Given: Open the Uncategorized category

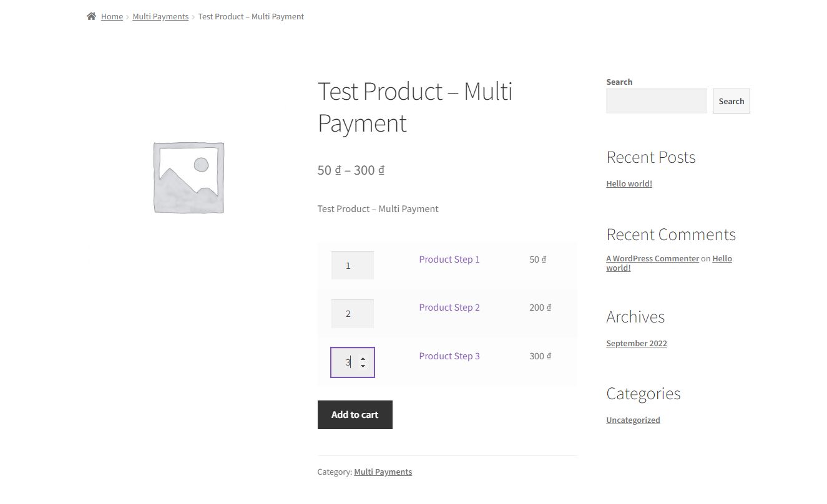Looking at the screenshot, I should 633,420.
